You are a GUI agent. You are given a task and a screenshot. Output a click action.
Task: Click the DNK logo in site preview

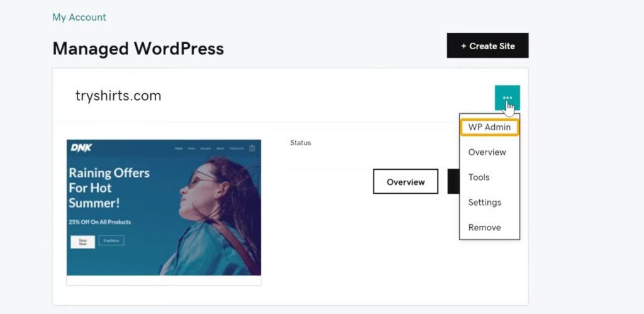(x=80, y=148)
